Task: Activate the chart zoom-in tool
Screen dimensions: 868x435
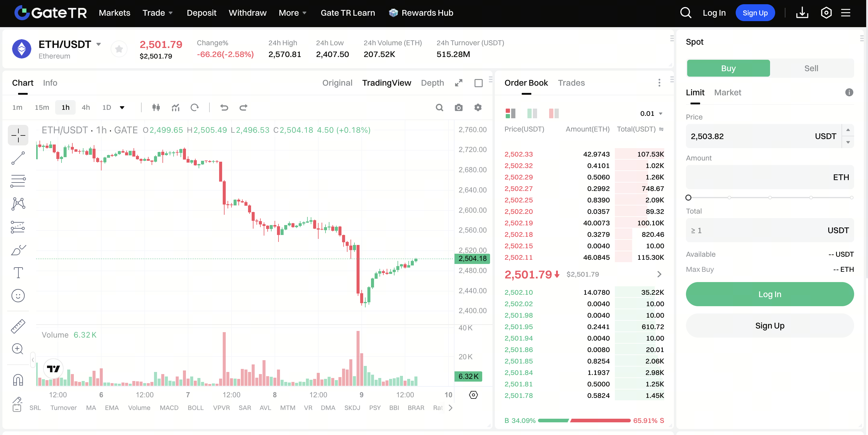Action: click(x=17, y=349)
